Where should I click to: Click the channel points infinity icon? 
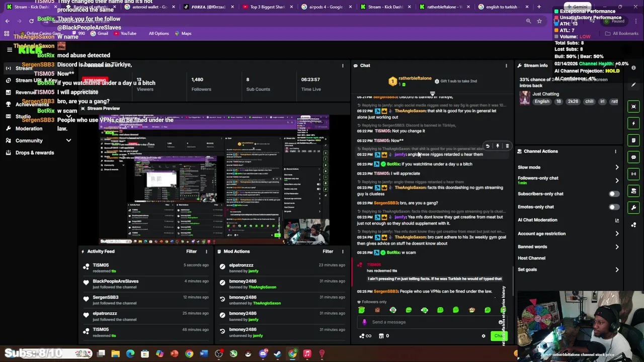click(x=365, y=336)
